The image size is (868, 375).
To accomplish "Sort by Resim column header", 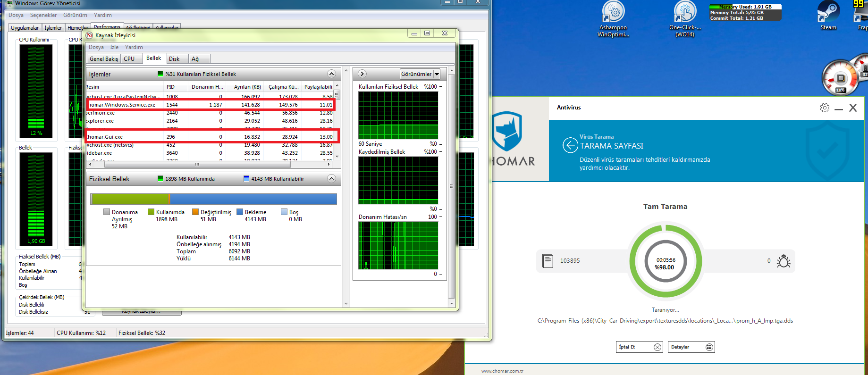I will (x=125, y=87).
